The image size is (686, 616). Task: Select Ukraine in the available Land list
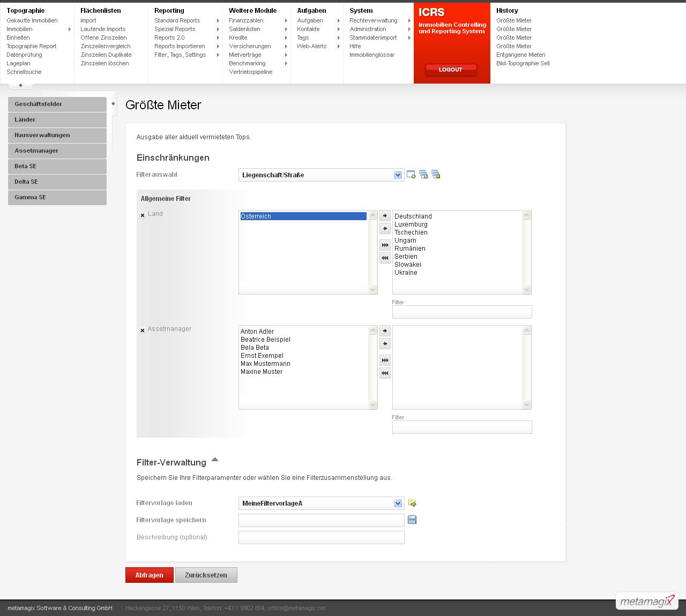click(406, 273)
